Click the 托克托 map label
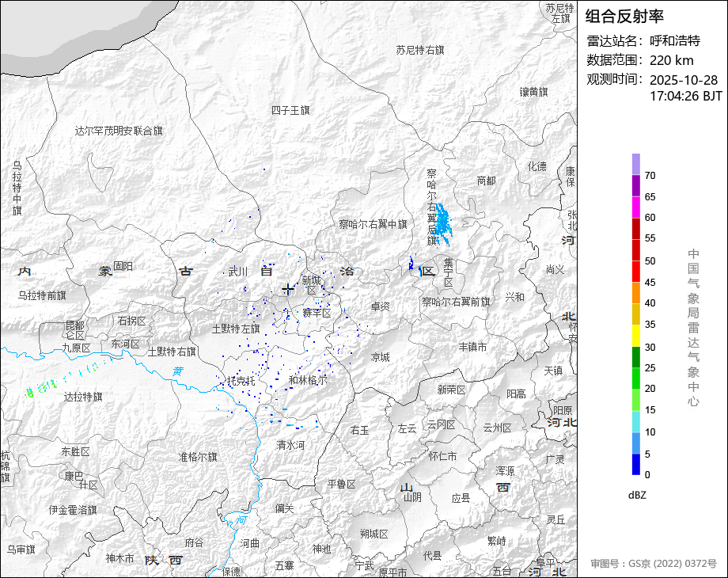 [241, 381]
